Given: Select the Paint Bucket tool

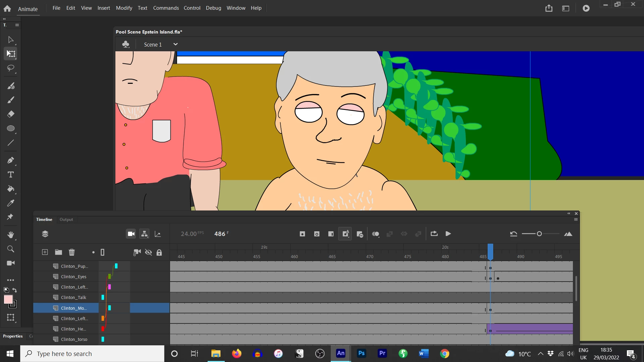Looking at the screenshot, I should click(10, 189).
